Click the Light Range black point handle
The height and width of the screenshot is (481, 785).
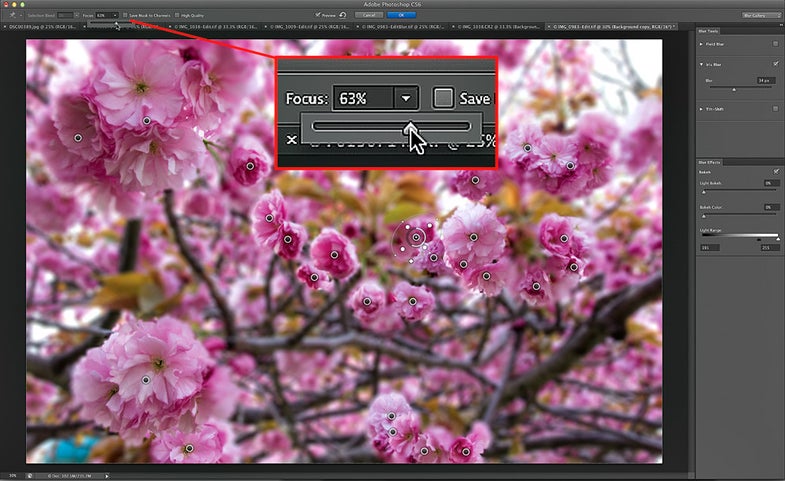759,240
